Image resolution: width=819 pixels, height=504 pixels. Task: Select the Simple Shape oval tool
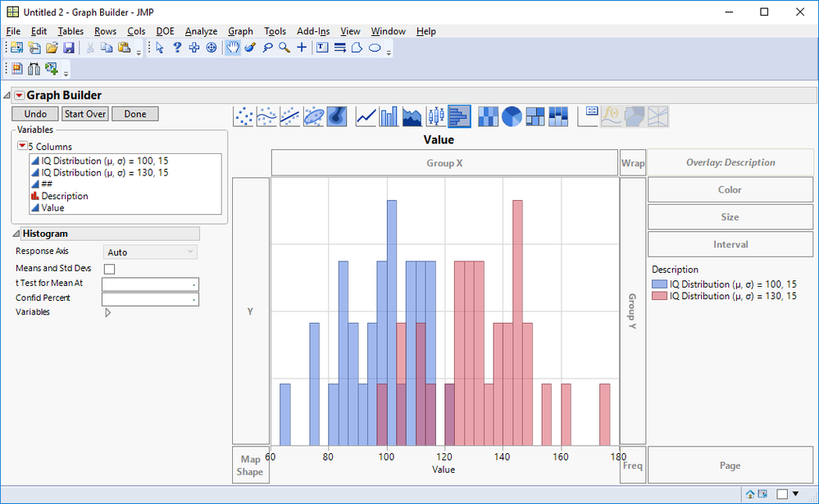[375, 48]
